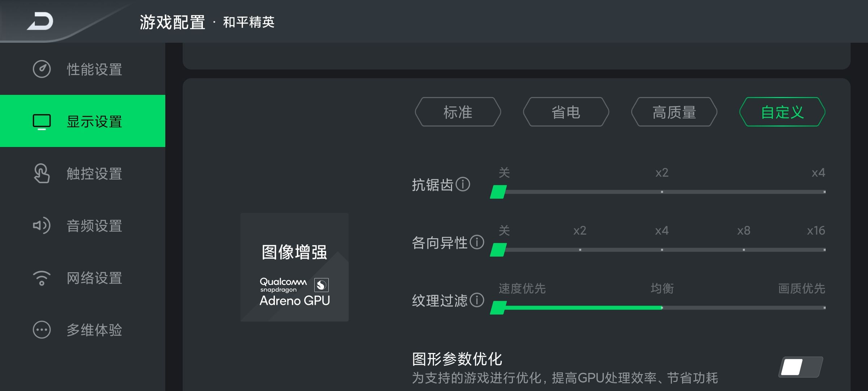Switch to 触控设置 menu item
The width and height of the screenshot is (868, 391).
click(x=94, y=173)
